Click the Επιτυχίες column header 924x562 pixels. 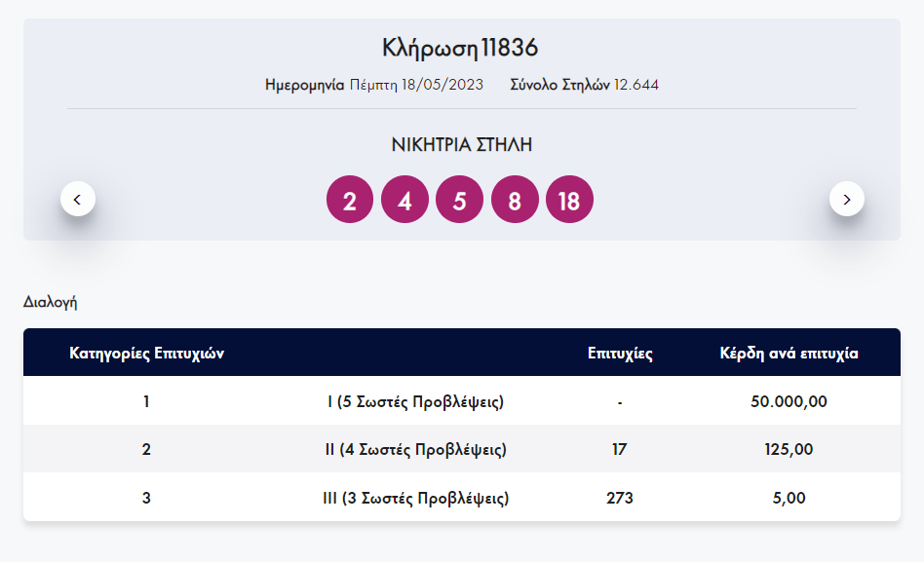620,354
